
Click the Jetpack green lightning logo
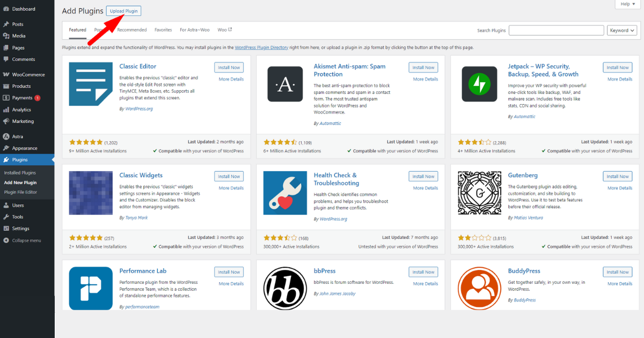tap(479, 84)
